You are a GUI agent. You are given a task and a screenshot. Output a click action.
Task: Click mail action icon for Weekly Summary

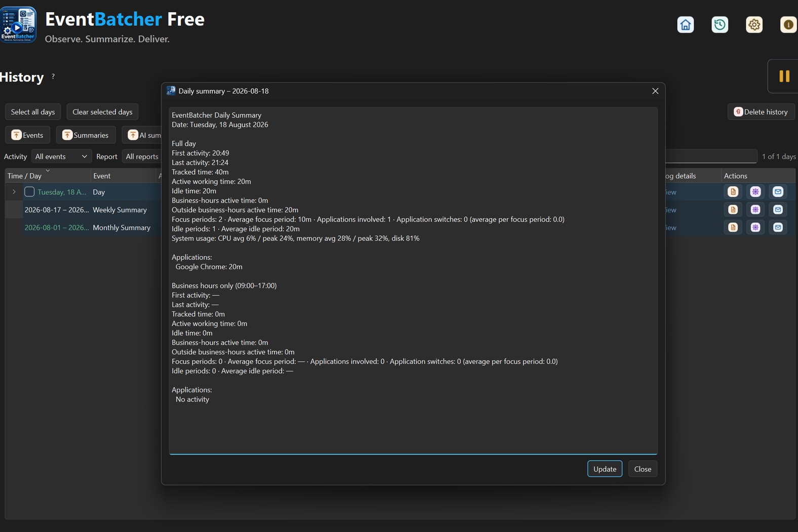(x=778, y=210)
